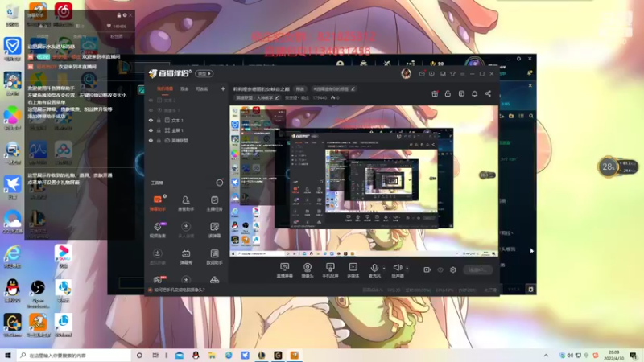Toggle visibility of the 英雄联盟 layer

coord(151,140)
